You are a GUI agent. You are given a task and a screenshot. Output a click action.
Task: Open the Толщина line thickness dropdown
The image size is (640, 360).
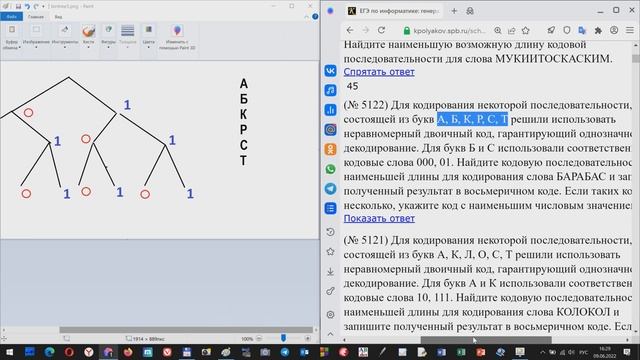(128, 38)
